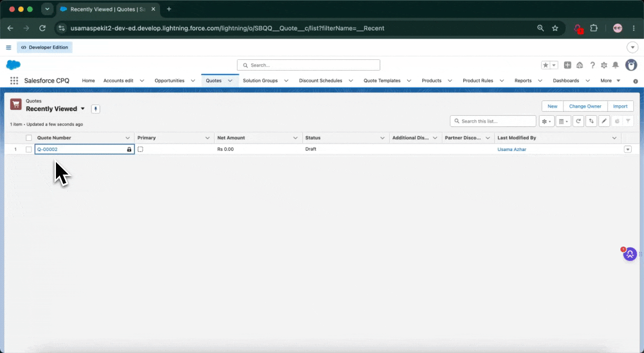
Task: Click the purple floating assistant icon
Action: pyautogui.click(x=630, y=254)
